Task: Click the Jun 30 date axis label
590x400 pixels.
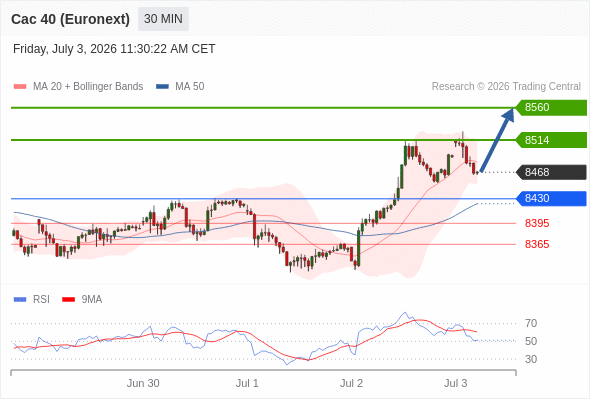Action: tap(143, 383)
